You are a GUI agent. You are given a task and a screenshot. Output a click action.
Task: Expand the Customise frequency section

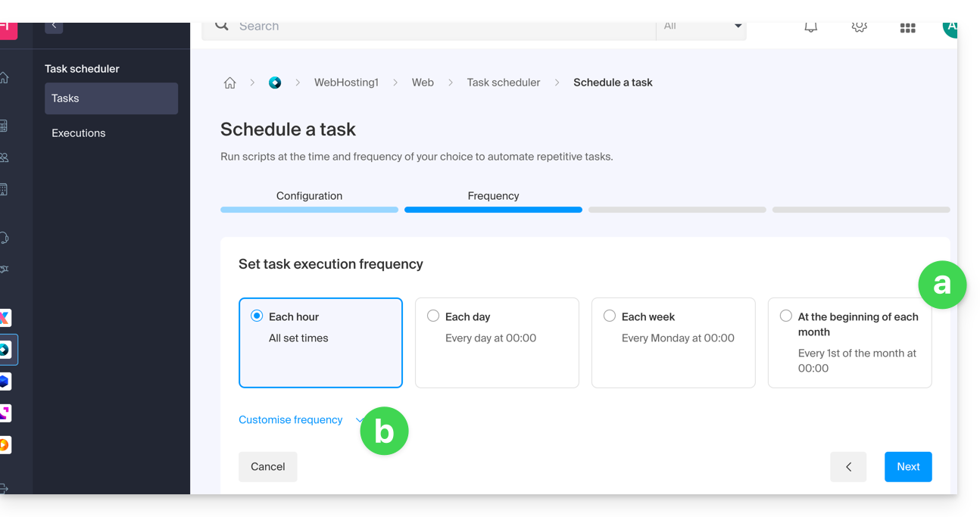(x=291, y=420)
